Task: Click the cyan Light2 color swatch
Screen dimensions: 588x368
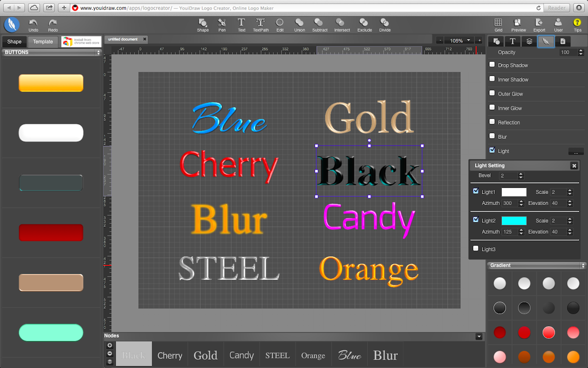Action: 514,220
